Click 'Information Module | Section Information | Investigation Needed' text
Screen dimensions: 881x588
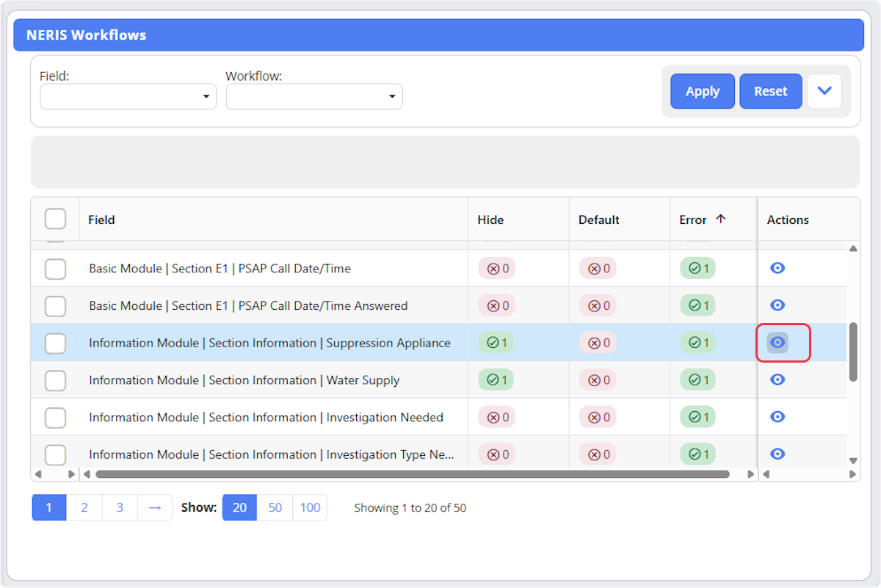point(267,418)
